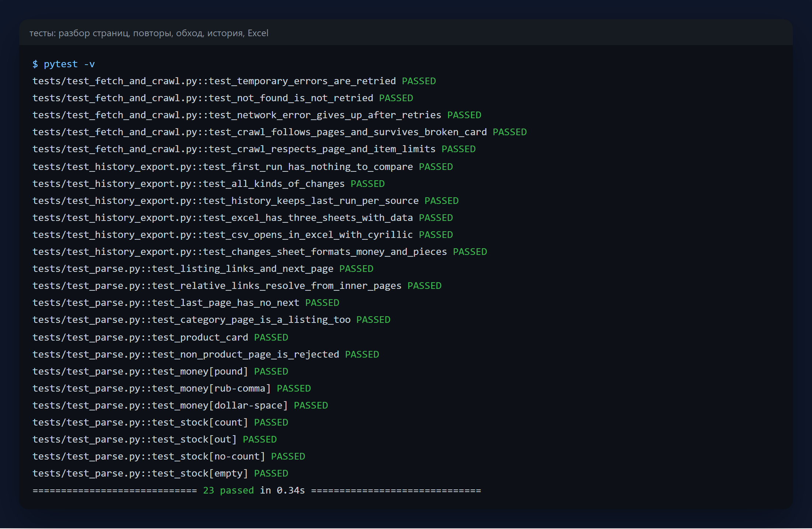Click the 'pytest -v' command line

[x=63, y=64]
